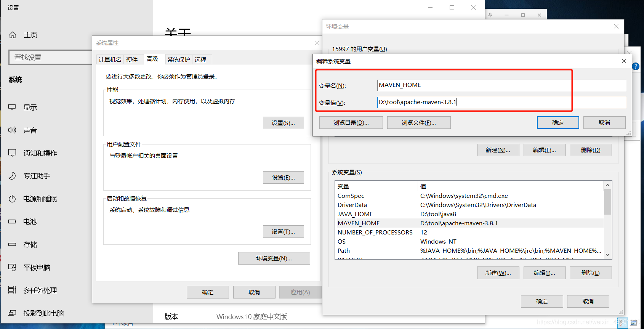Click the 值 column header

(511, 186)
